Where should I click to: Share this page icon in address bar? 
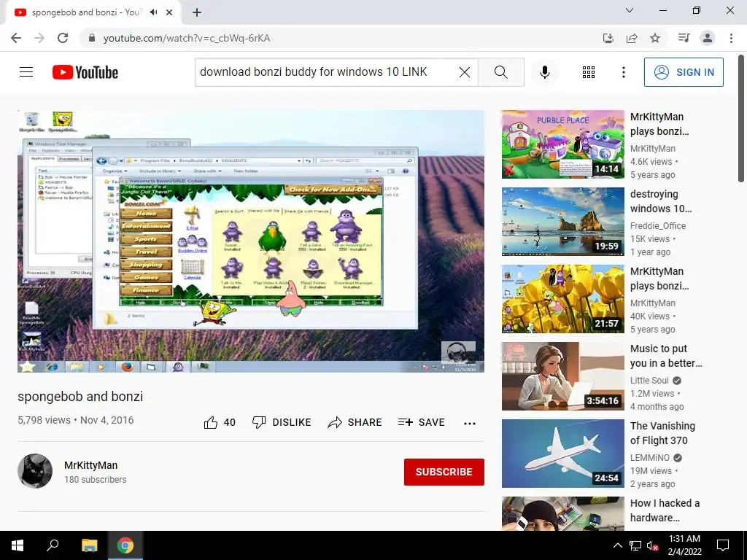click(x=632, y=38)
